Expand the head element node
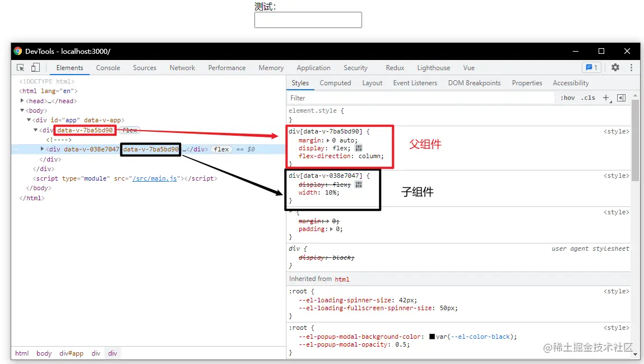This screenshot has width=644, height=364. pyautogui.click(x=22, y=100)
